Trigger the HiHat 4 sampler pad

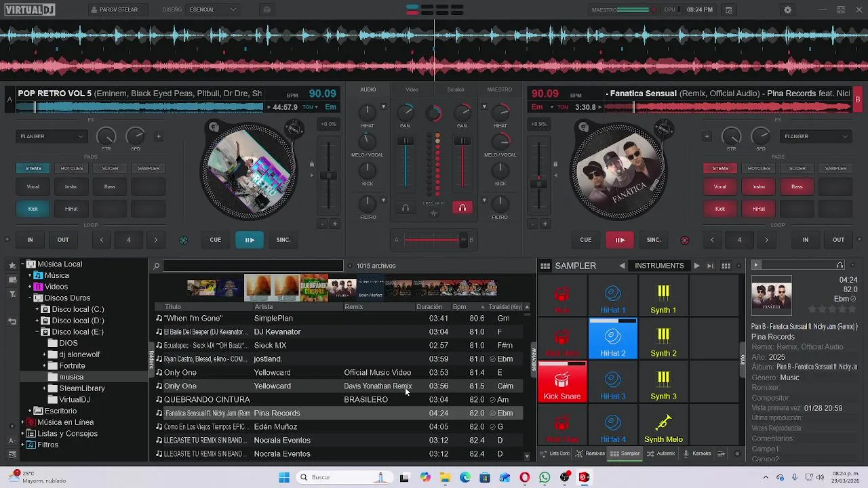(613, 425)
